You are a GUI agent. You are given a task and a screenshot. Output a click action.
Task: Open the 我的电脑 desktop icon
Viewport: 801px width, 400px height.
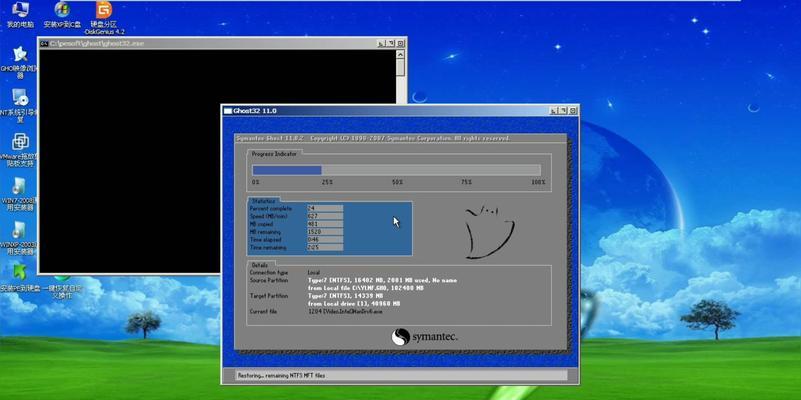[x=20, y=14]
